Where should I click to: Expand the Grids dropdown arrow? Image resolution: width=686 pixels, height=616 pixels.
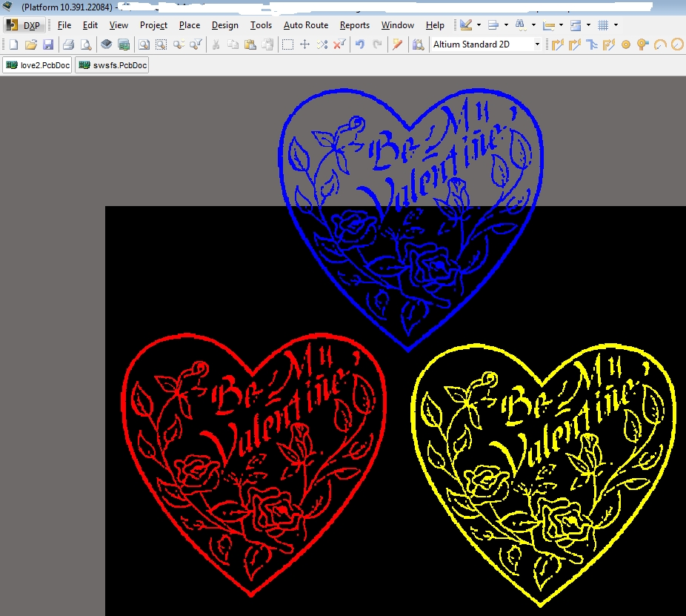[x=616, y=25]
